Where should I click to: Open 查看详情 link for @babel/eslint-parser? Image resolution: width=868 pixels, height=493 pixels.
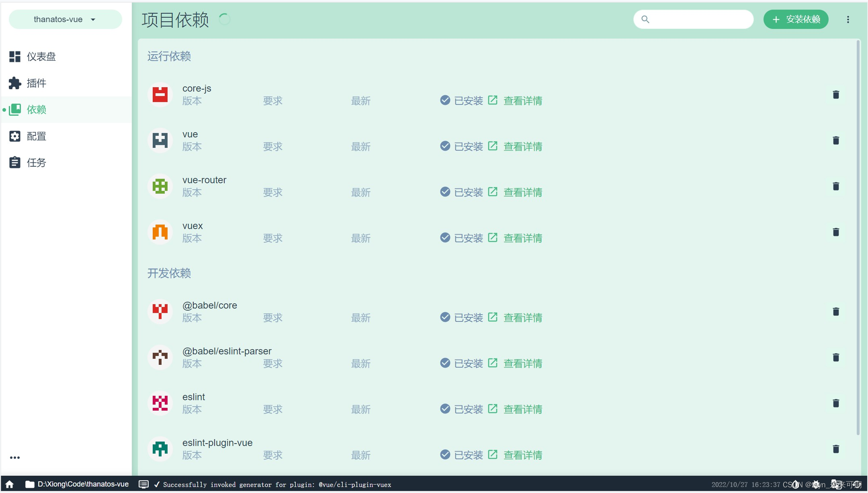click(515, 363)
